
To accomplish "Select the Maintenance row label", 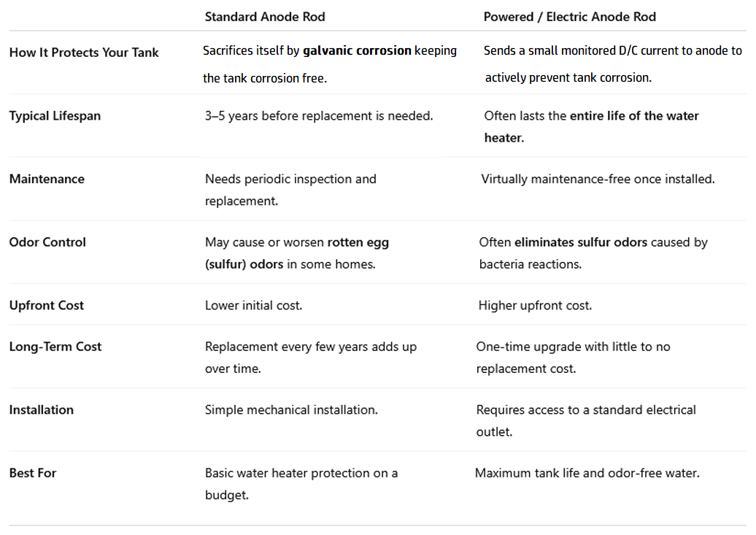I will 47,179.
